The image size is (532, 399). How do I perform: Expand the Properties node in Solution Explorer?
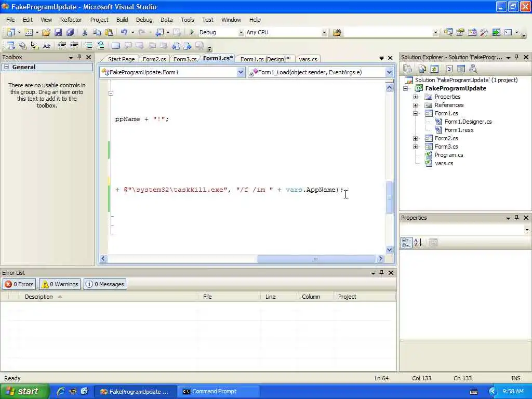(x=415, y=97)
